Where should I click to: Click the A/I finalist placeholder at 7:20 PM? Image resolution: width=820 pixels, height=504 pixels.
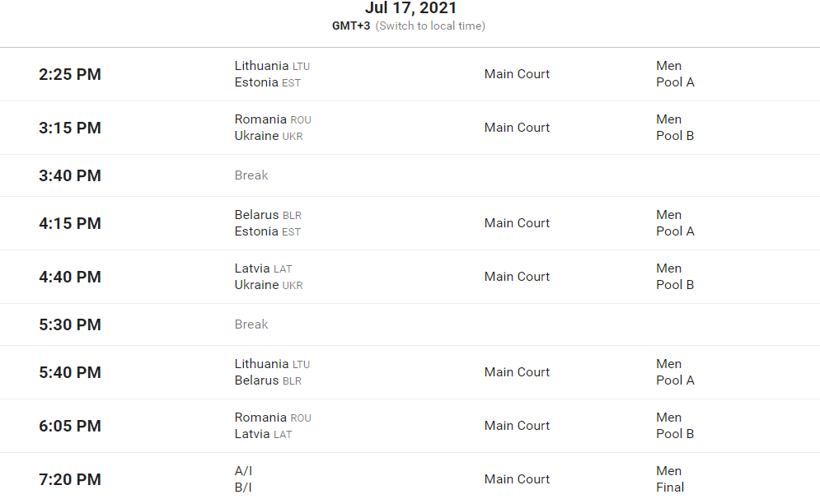pos(243,471)
